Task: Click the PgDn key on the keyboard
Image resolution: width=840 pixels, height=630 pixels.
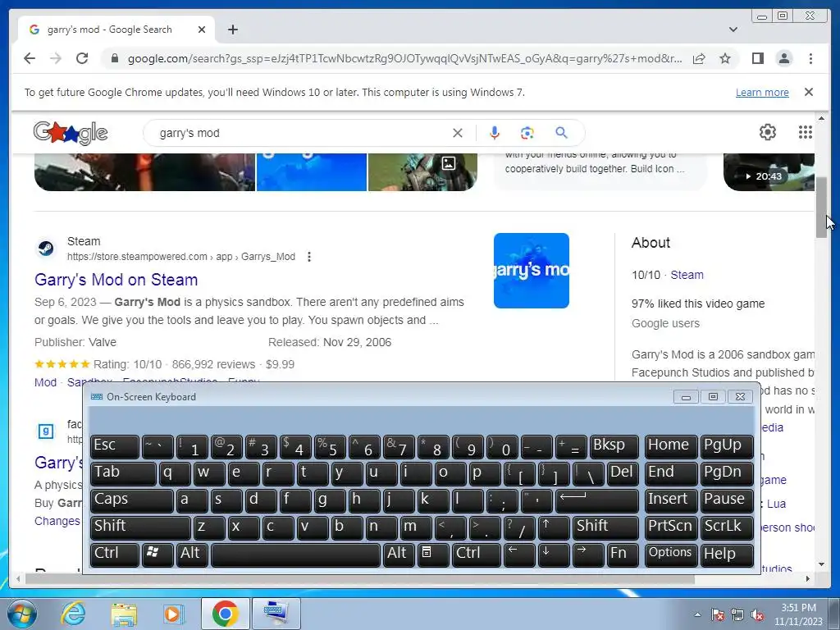Action: 727,473
